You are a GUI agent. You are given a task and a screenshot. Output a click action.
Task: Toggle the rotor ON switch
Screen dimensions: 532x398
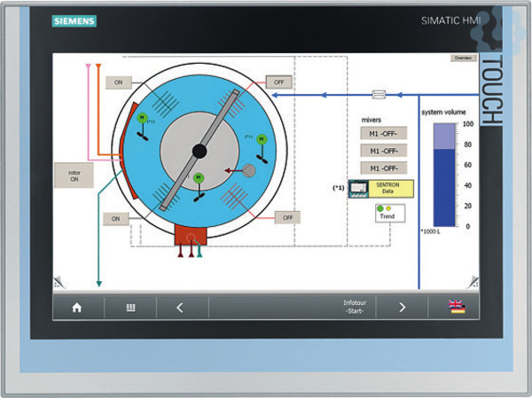pos(74,173)
